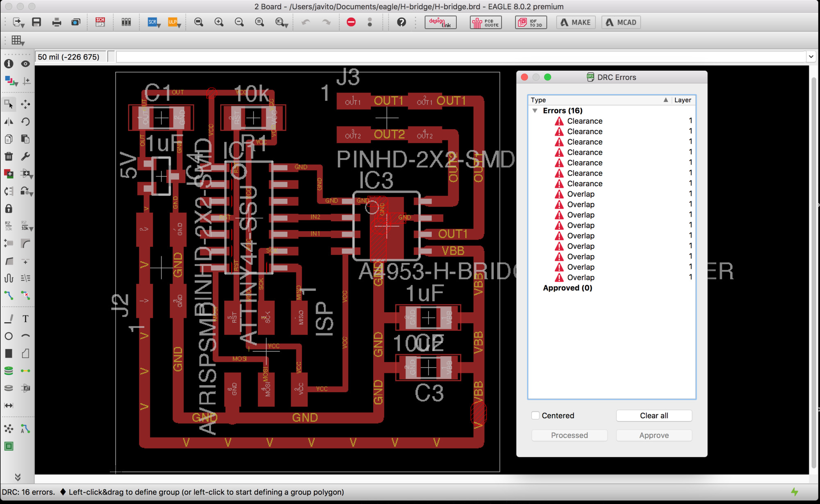The height and width of the screenshot is (504, 820).
Task: Click the Save floppy disk icon
Action: coord(36,22)
